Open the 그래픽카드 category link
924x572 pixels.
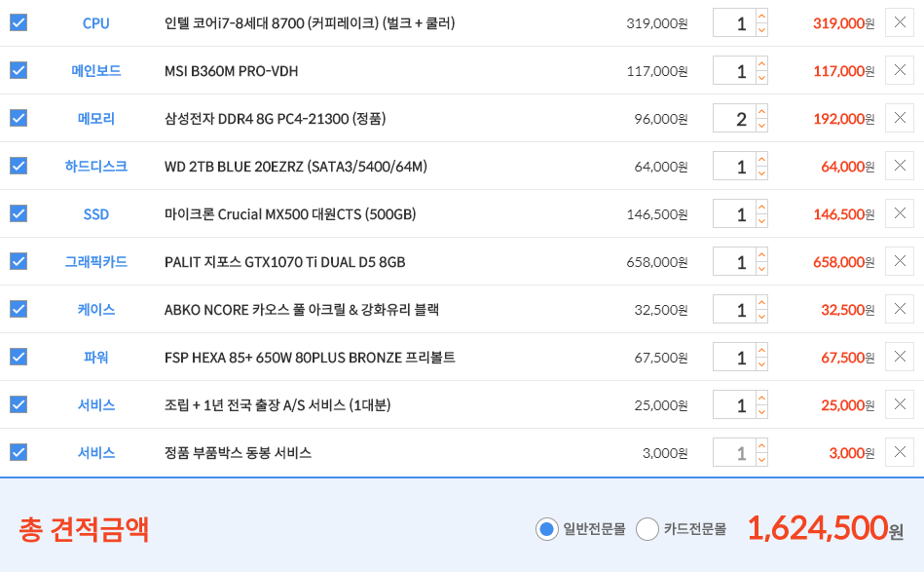pyautogui.click(x=96, y=262)
